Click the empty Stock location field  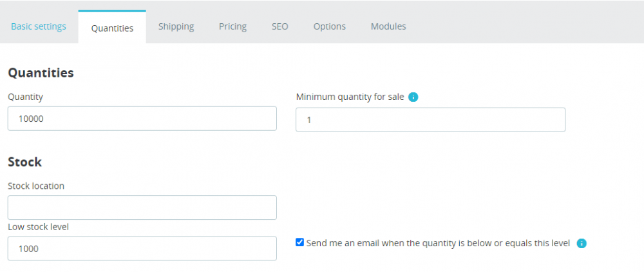coord(142,208)
